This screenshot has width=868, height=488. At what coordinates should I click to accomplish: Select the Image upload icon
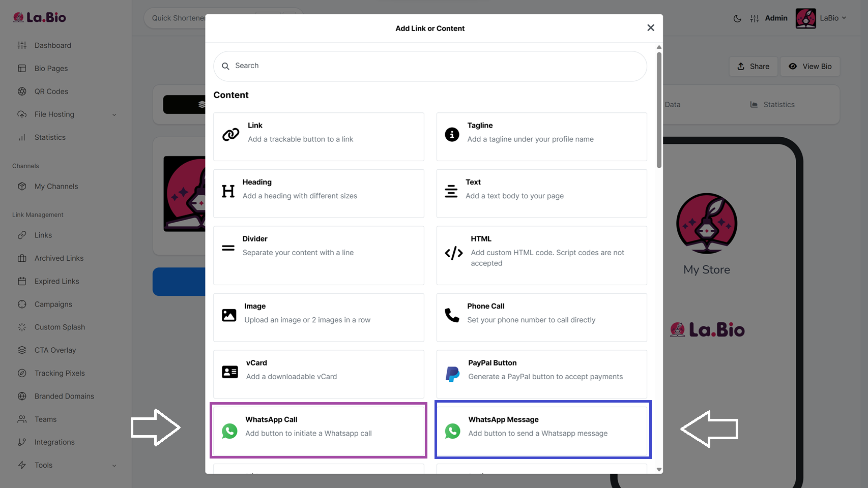pyautogui.click(x=229, y=315)
